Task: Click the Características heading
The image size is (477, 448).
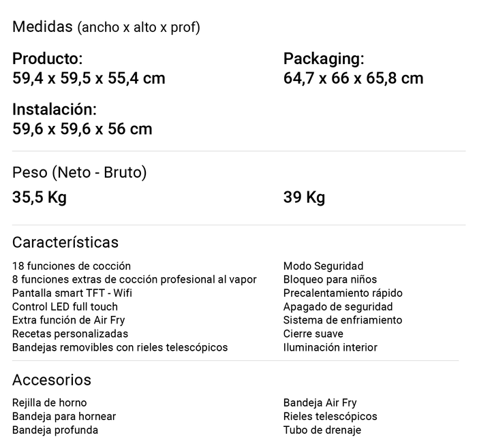Action: coord(65,242)
